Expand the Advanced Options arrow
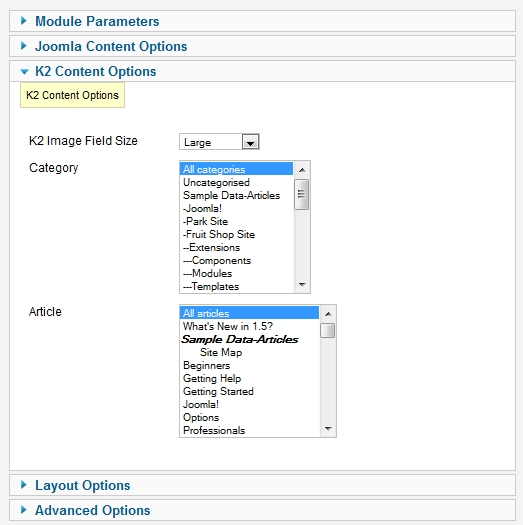The width and height of the screenshot is (523, 525). click(x=23, y=510)
